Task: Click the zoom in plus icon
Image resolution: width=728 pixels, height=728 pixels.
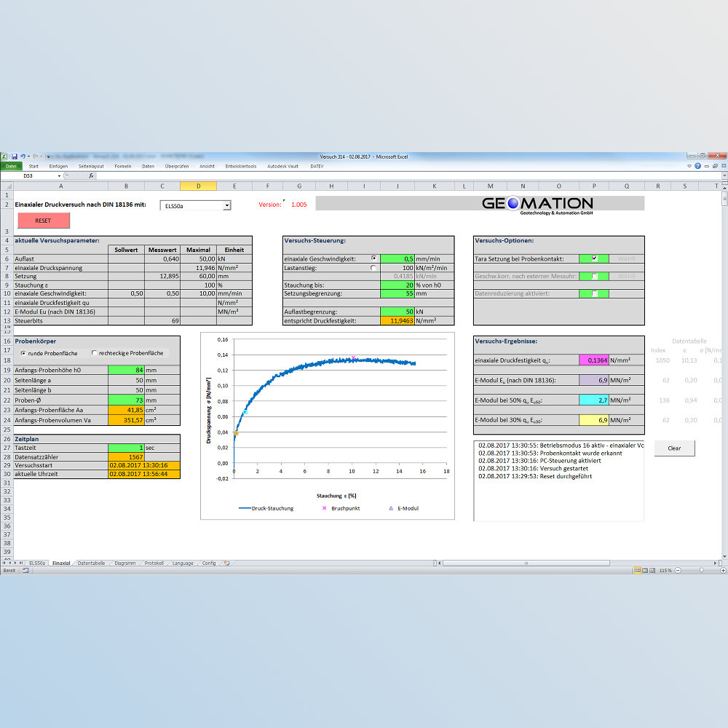Action: pyautogui.click(x=722, y=571)
